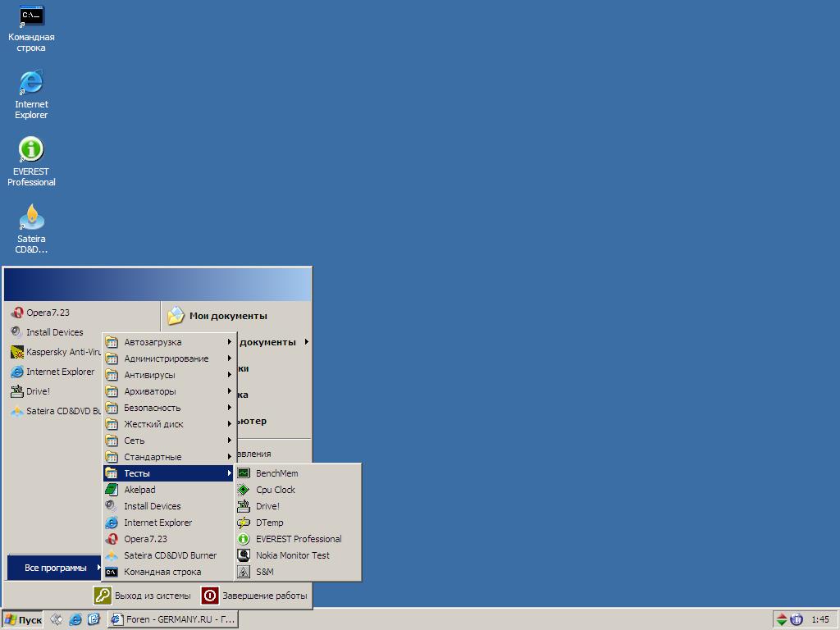Open the Все программы menu
Image resolution: width=840 pixels, height=630 pixels.
coord(55,568)
